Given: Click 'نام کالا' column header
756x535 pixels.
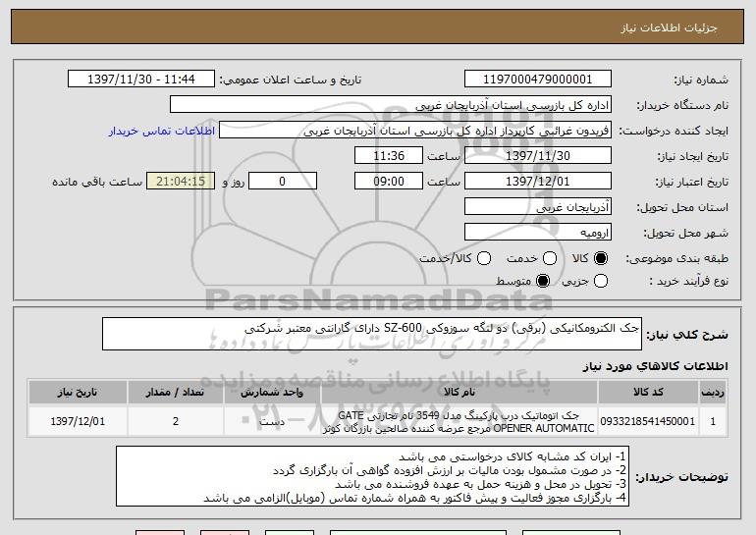Looking at the screenshot, I should (x=459, y=393).
